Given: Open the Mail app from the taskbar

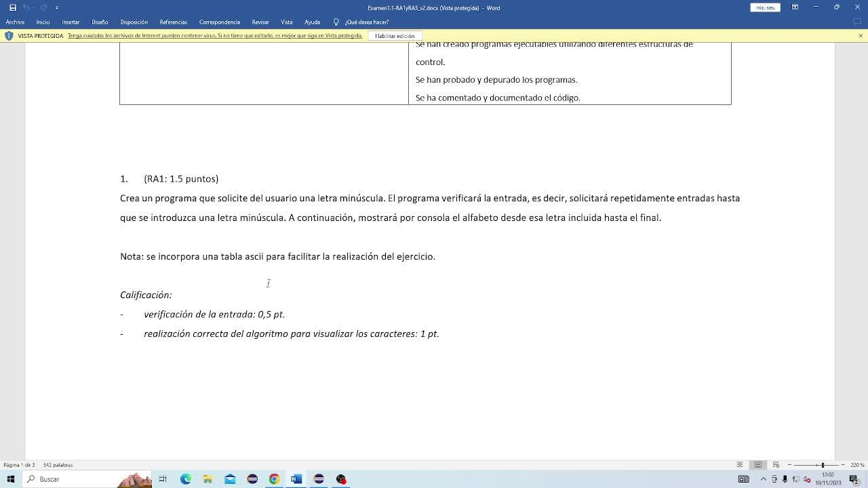Looking at the screenshot, I should click(230, 479).
